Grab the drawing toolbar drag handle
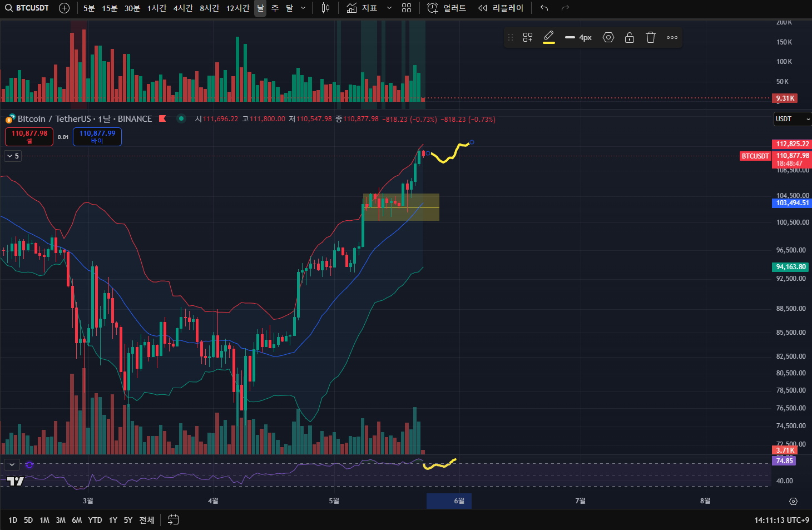The height and width of the screenshot is (530, 812). tap(511, 37)
